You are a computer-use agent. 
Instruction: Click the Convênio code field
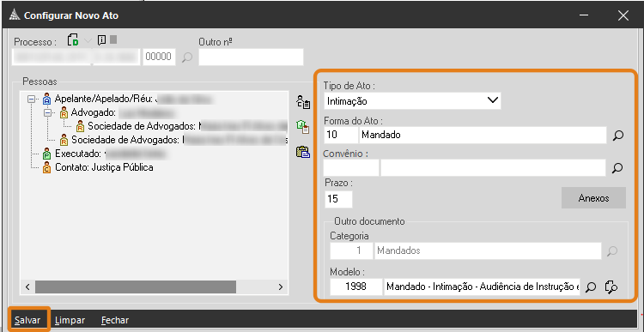[351, 168]
